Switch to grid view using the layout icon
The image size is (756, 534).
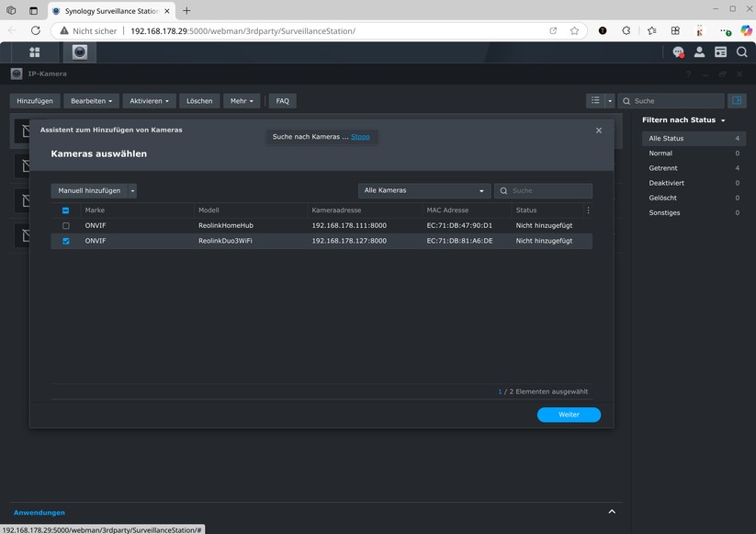pyautogui.click(x=595, y=100)
